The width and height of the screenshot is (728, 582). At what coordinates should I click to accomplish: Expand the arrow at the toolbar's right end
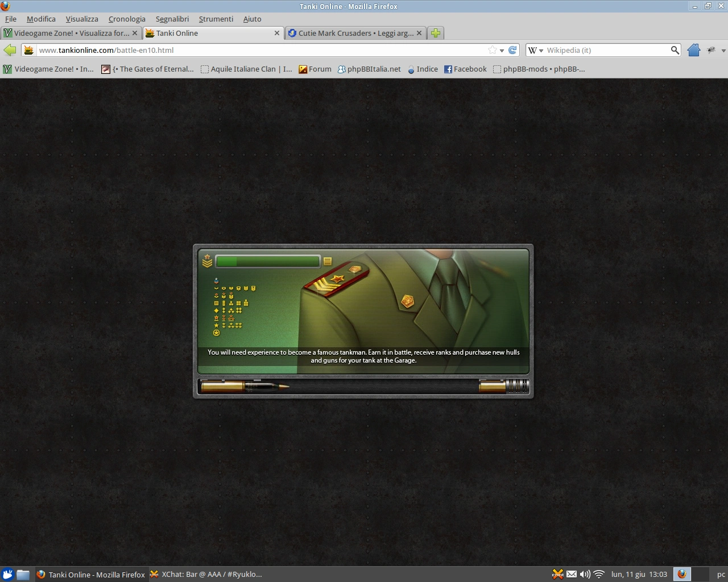[723, 51]
